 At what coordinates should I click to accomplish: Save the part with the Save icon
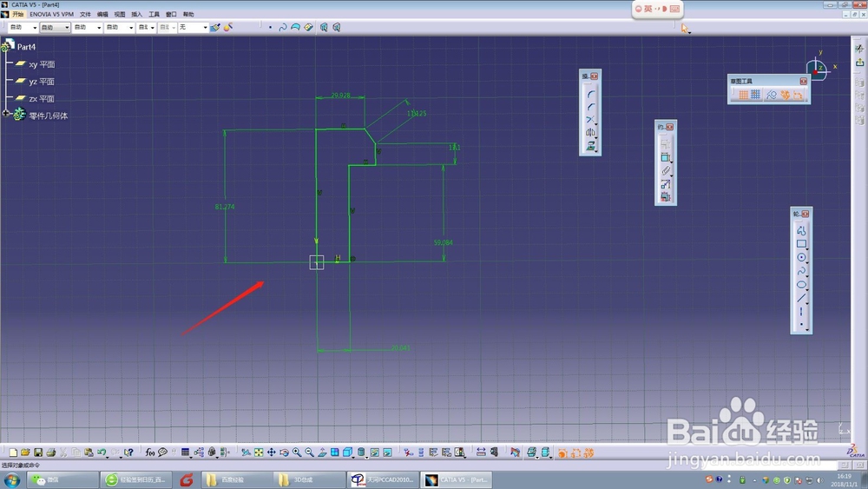38,453
